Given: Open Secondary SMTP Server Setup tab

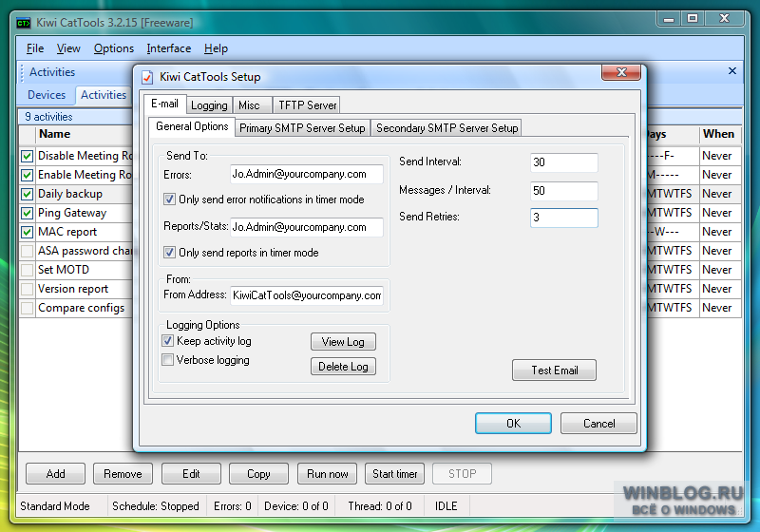Looking at the screenshot, I should pos(446,128).
